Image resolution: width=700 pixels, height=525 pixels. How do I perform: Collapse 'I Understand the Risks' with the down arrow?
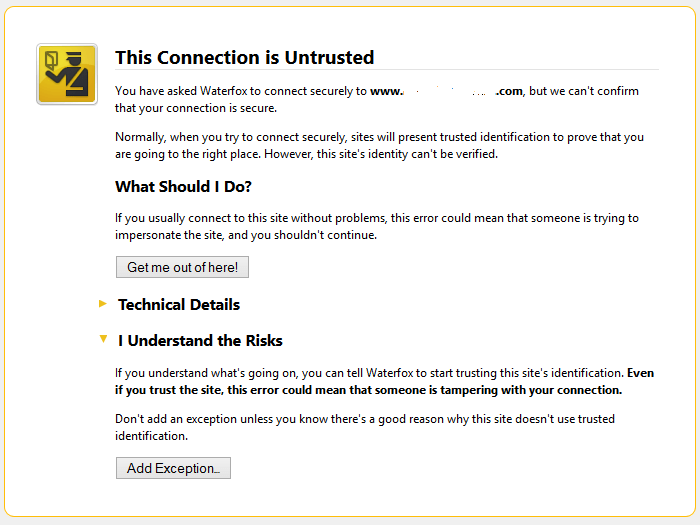pyautogui.click(x=103, y=339)
